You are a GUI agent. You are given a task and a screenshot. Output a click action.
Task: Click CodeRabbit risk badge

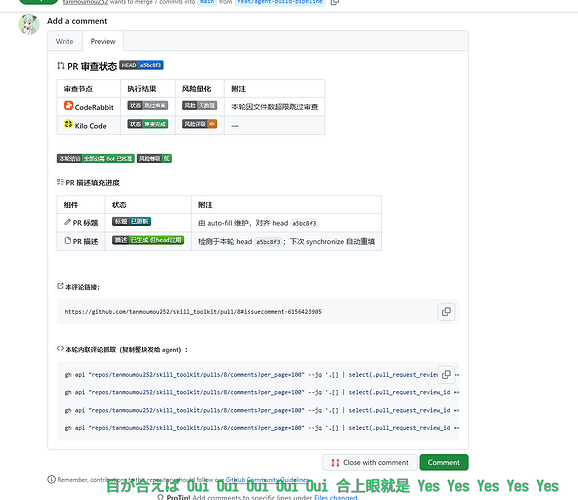pos(199,105)
